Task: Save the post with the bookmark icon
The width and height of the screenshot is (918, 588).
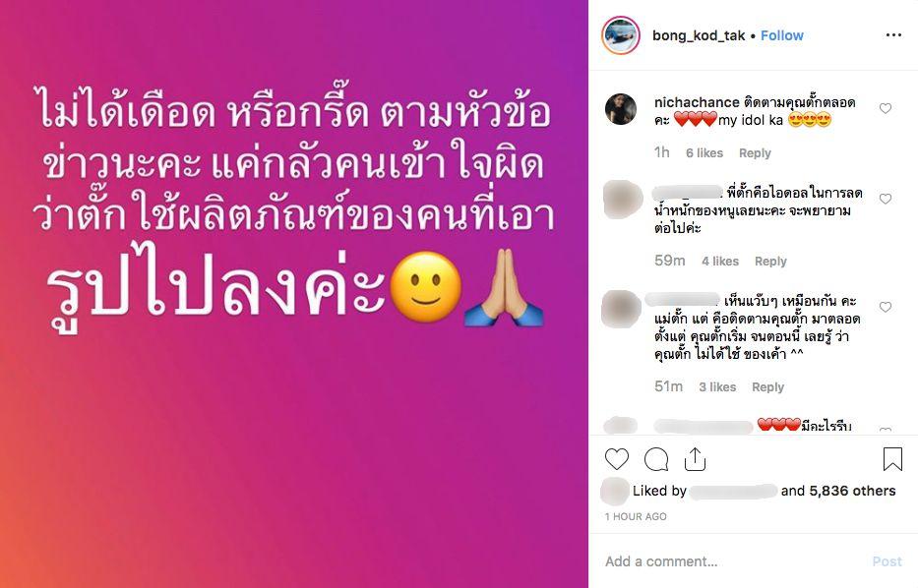Action: [x=892, y=459]
